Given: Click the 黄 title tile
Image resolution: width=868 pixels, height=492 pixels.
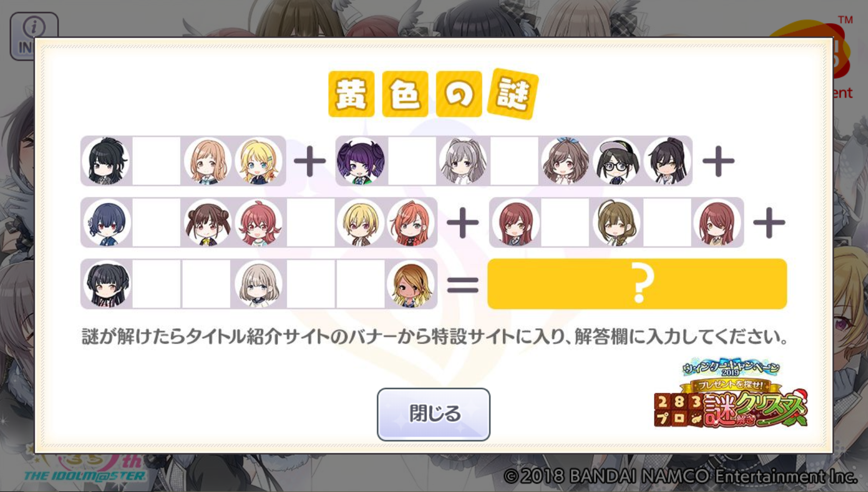Looking at the screenshot, I should [x=351, y=94].
